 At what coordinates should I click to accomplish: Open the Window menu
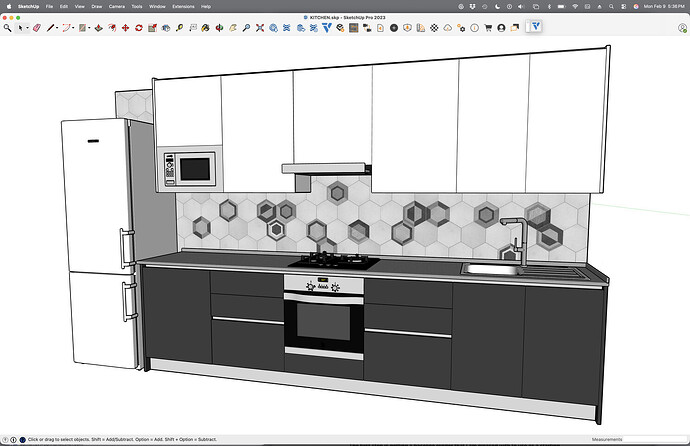click(157, 6)
